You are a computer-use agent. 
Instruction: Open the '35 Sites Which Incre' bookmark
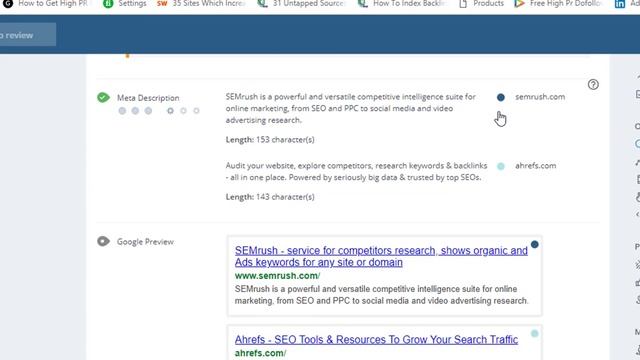[x=201, y=4]
